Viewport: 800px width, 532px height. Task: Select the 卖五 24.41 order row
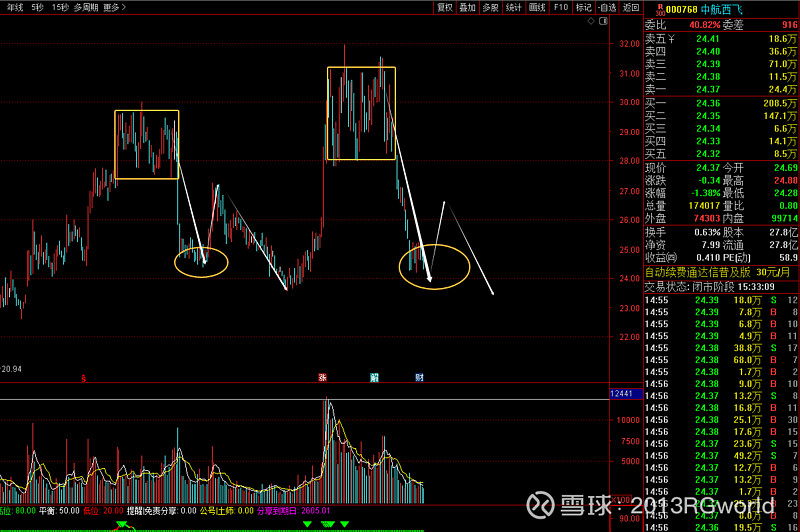[721, 39]
